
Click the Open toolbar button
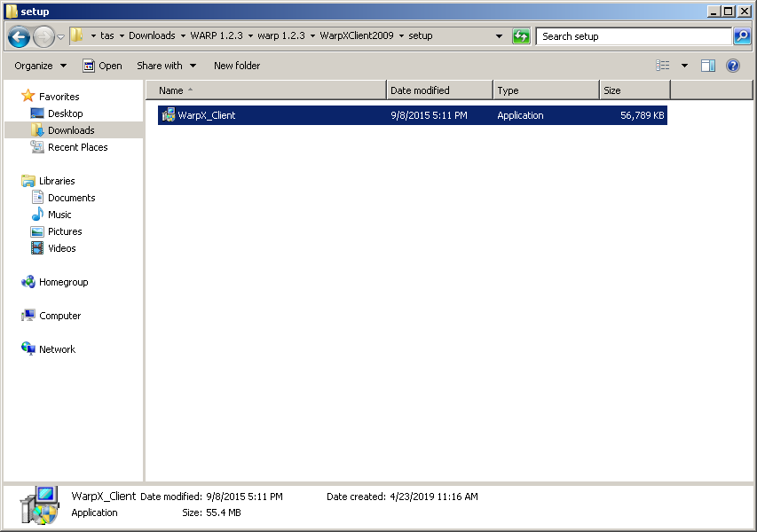[102, 66]
